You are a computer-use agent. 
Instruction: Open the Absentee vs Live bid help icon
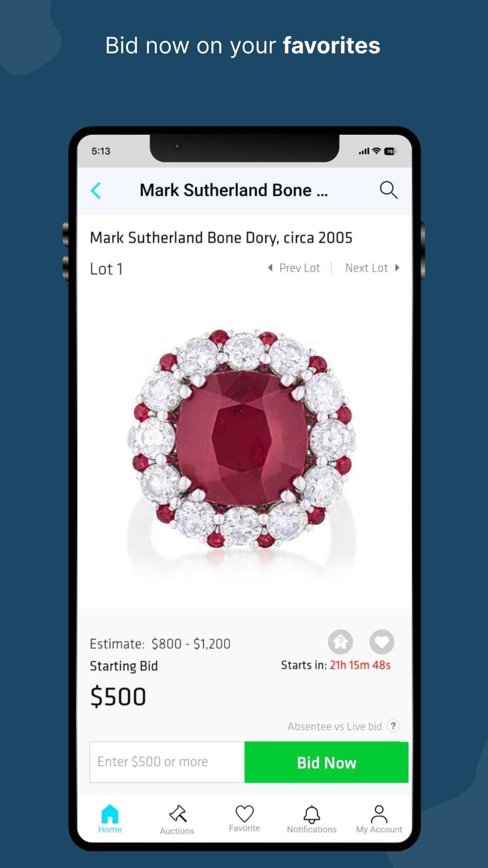(394, 726)
